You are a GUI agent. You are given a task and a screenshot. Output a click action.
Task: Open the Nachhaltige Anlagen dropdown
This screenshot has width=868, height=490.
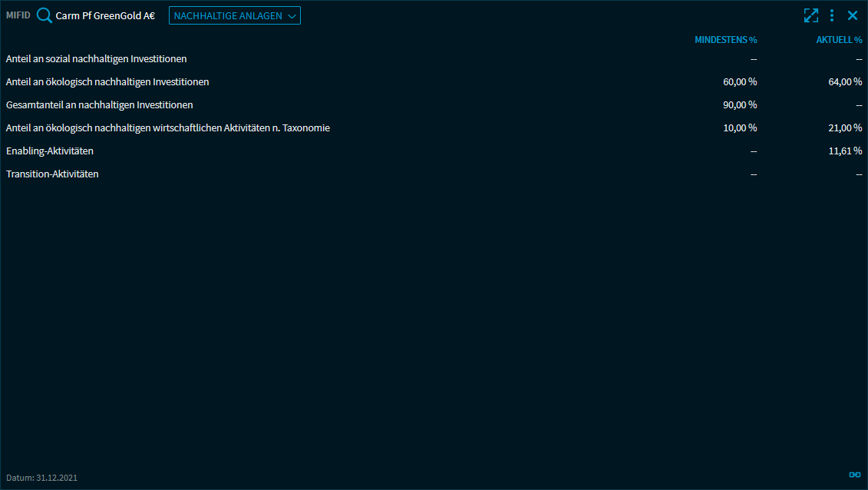tap(234, 15)
